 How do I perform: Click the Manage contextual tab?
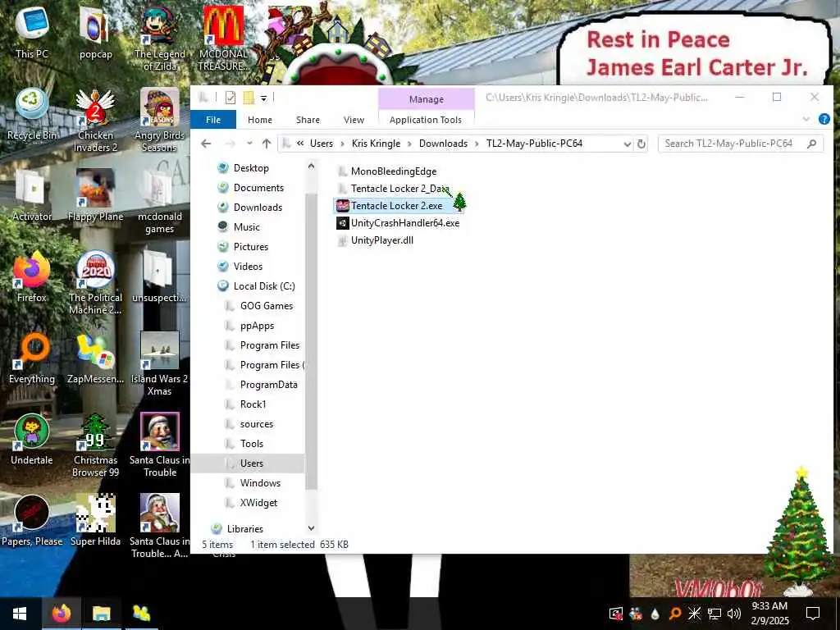pos(427,99)
